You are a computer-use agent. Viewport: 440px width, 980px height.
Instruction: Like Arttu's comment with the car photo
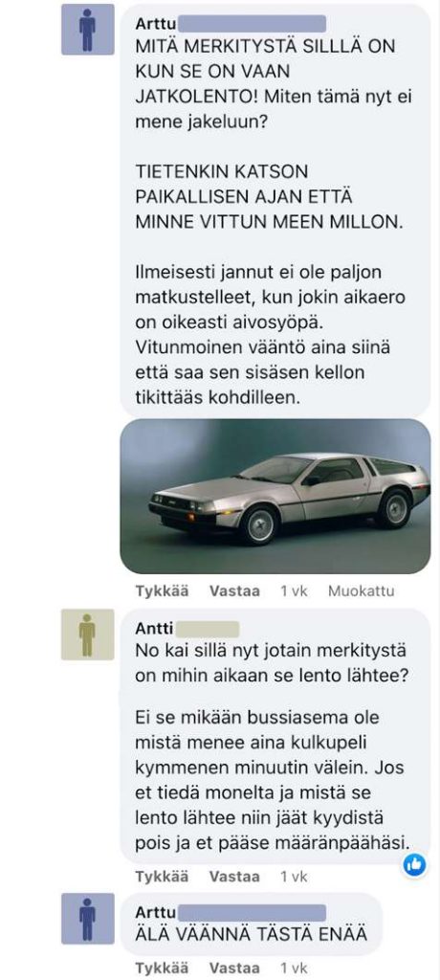(x=162, y=590)
